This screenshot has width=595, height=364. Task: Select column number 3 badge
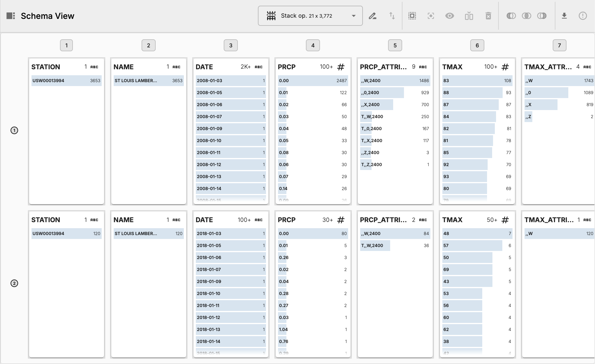pyautogui.click(x=231, y=45)
